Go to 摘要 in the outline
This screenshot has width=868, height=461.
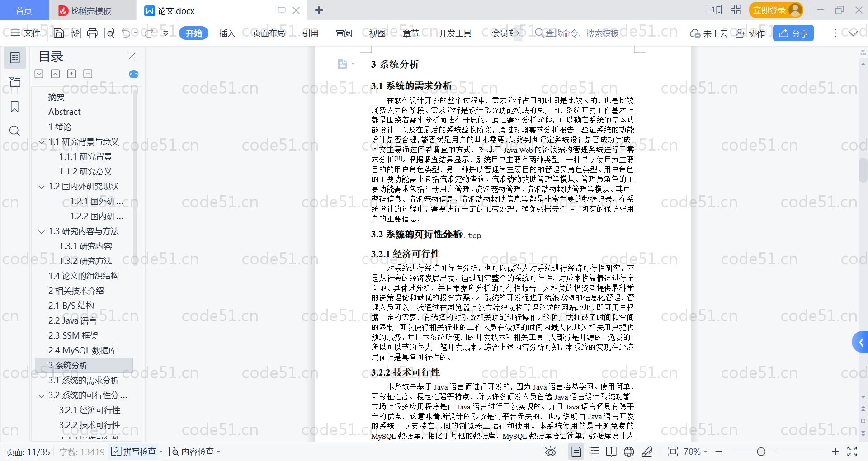tap(57, 97)
